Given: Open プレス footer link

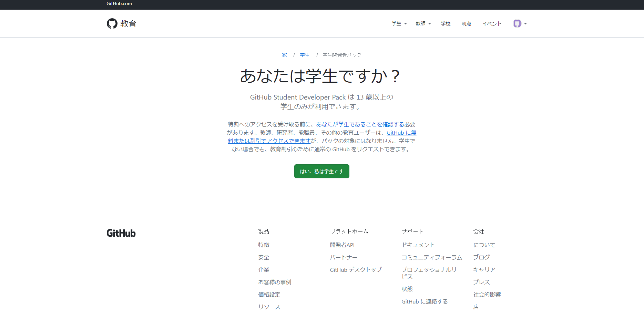Looking at the screenshot, I should [x=481, y=282].
